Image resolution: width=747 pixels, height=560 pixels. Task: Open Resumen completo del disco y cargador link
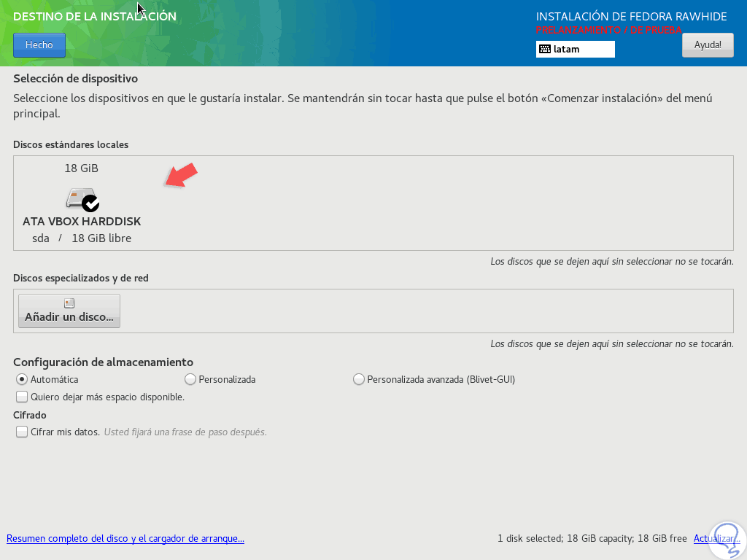[125, 539]
